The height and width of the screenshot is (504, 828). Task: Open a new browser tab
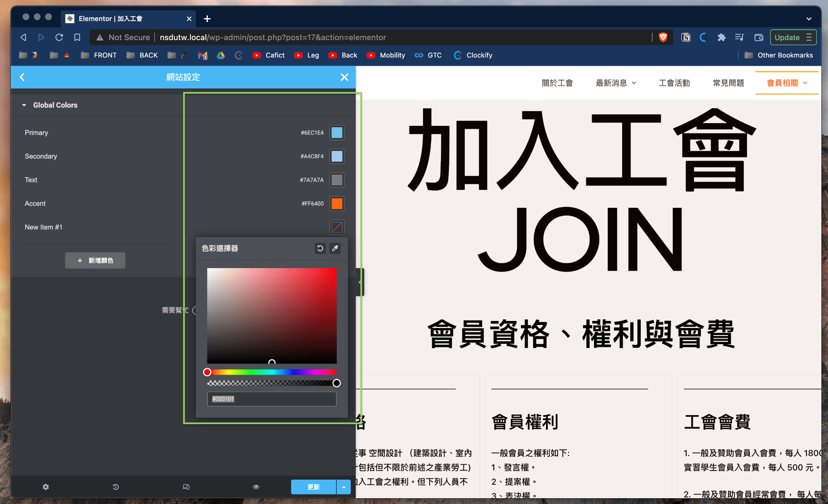click(x=207, y=19)
